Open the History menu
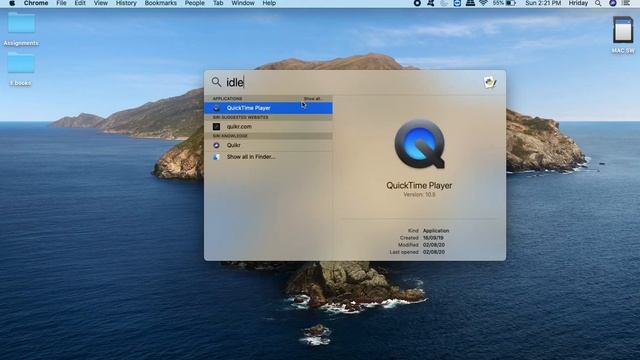 126,3
